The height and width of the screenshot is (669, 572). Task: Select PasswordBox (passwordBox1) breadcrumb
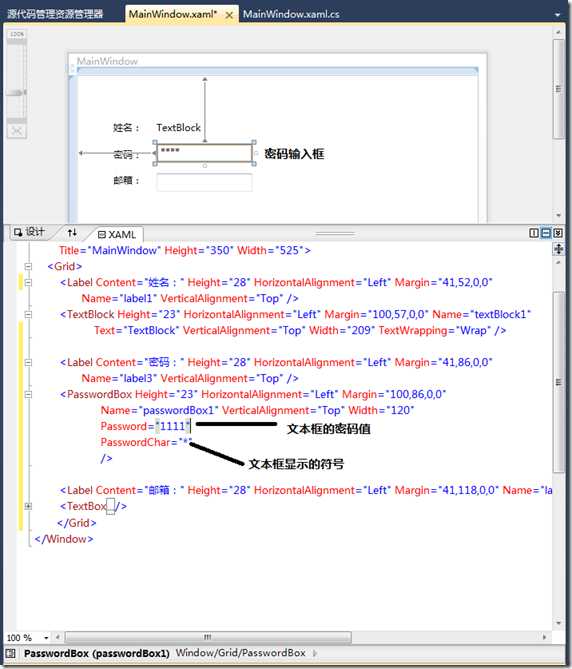click(x=97, y=653)
